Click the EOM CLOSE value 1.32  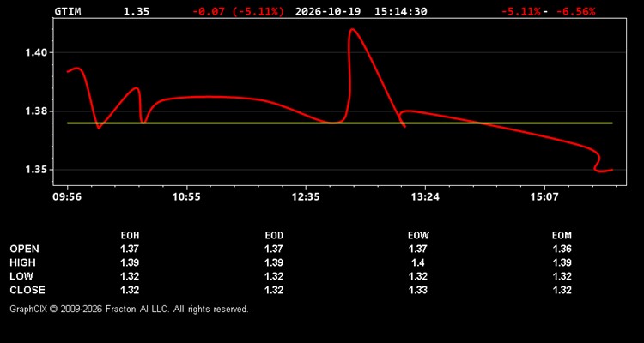562,290
